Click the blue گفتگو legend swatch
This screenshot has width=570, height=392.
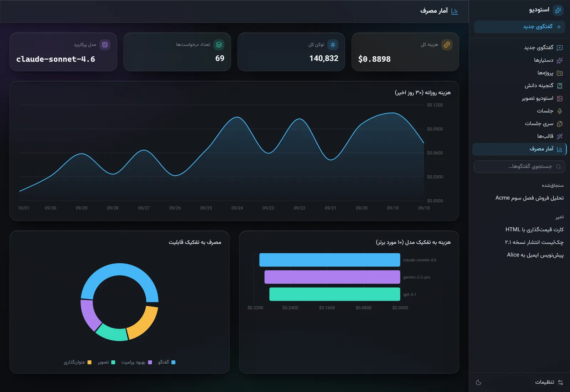click(x=173, y=362)
